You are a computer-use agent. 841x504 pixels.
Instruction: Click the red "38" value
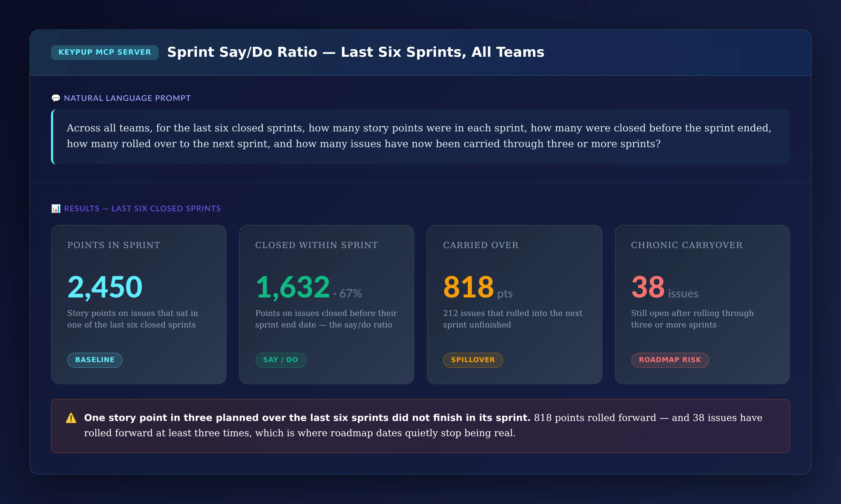click(x=648, y=287)
